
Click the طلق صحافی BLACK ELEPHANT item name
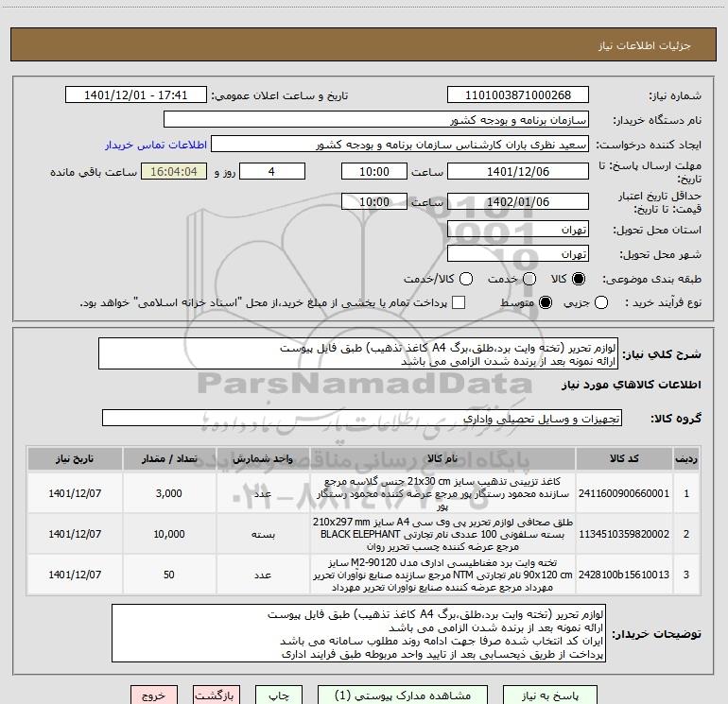[x=442, y=534]
